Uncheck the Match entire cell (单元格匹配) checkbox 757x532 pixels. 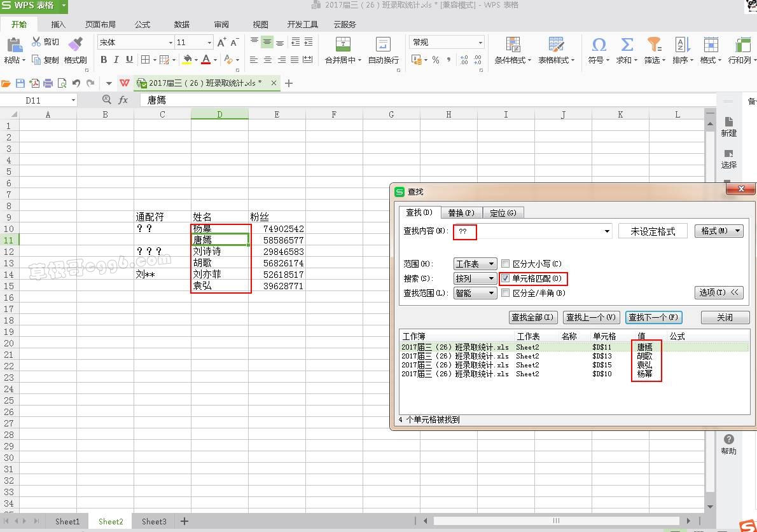click(506, 278)
